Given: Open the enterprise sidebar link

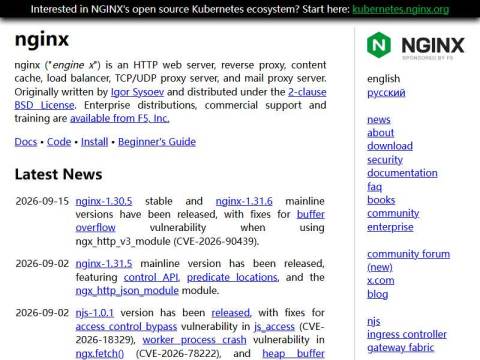Looking at the screenshot, I should pos(390,227).
